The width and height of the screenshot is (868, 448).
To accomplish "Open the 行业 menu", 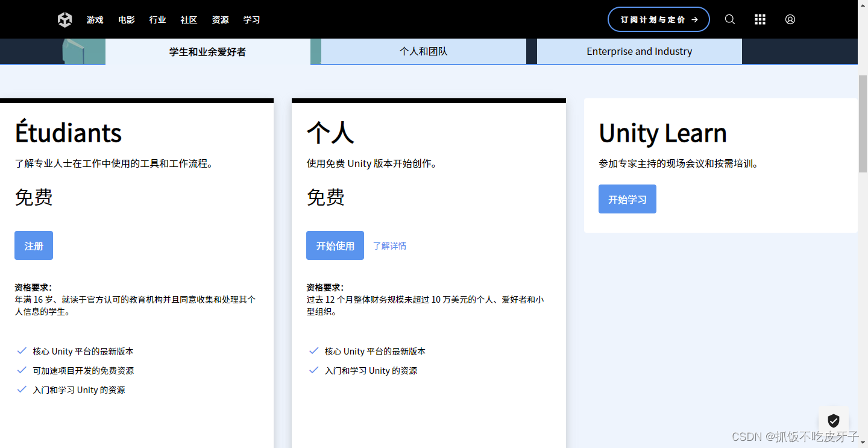I will tap(158, 20).
